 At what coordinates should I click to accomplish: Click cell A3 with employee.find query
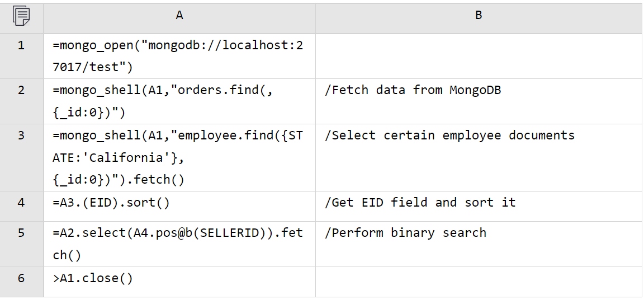click(x=179, y=157)
